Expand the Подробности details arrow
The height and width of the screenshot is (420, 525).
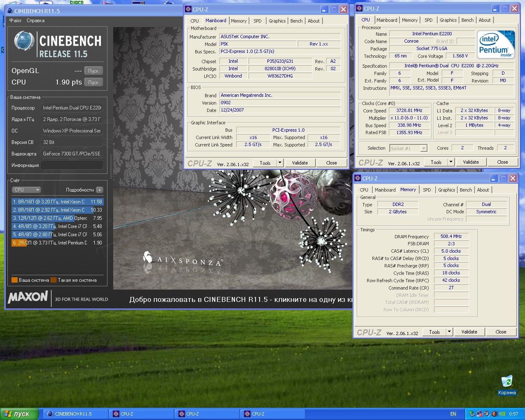tap(100, 190)
